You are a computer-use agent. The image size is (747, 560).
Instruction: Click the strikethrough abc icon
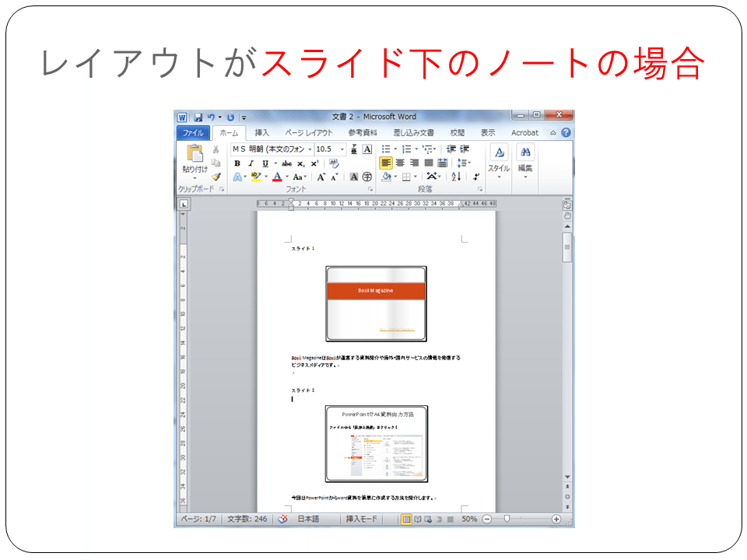click(x=286, y=163)
